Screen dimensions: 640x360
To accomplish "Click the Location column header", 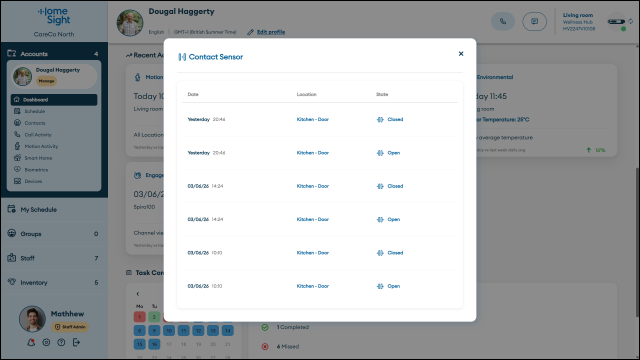I will click(307, 94).
